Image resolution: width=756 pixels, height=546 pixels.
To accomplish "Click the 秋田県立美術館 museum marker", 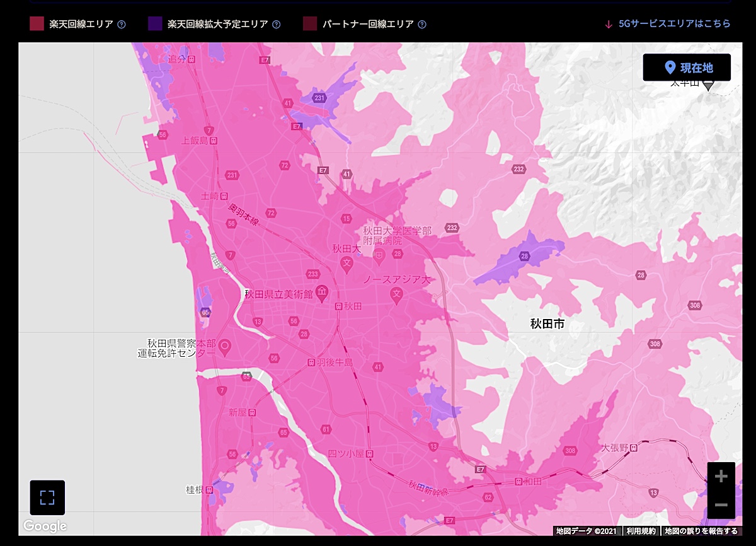I will coord(323,293).
